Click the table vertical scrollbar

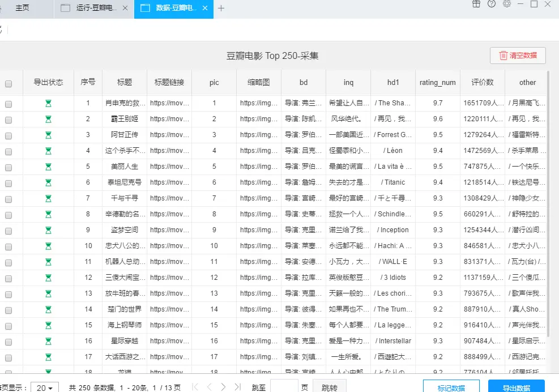click(548, 203)
